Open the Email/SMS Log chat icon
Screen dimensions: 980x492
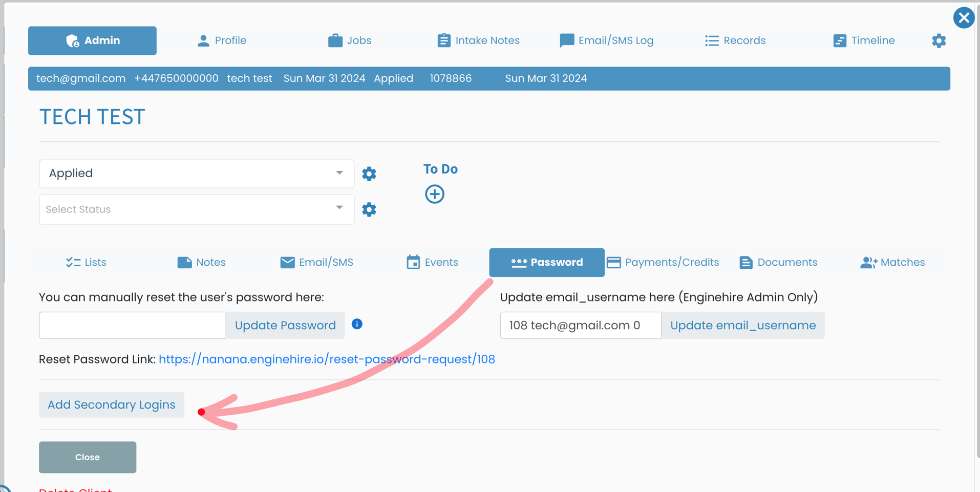[566, 40]
